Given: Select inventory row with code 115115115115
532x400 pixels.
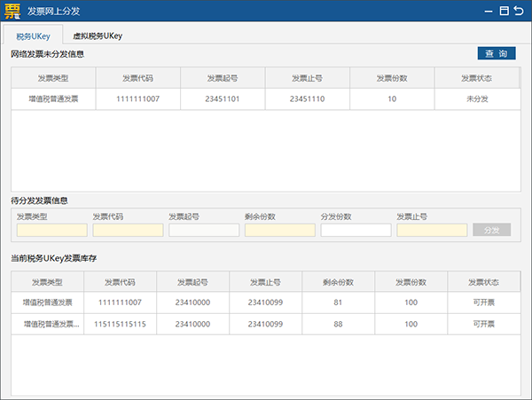Looking at the screenshot, I should (265, 324).
